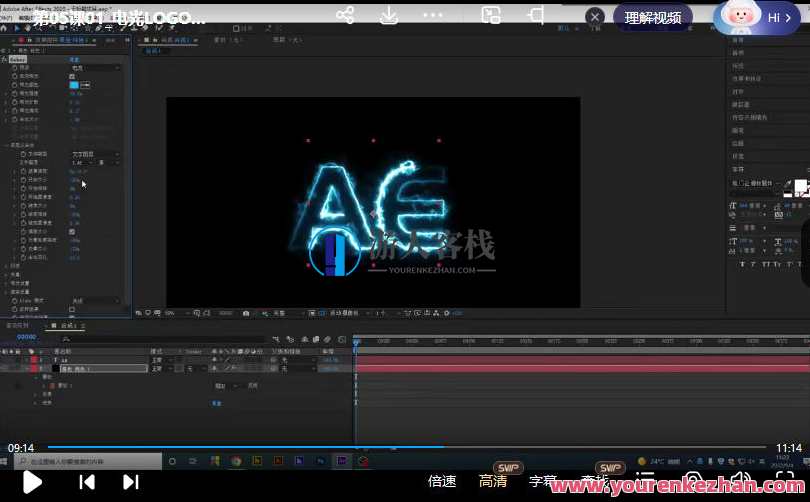Open the graph editor icon in timeline

(x=342, y=339)
